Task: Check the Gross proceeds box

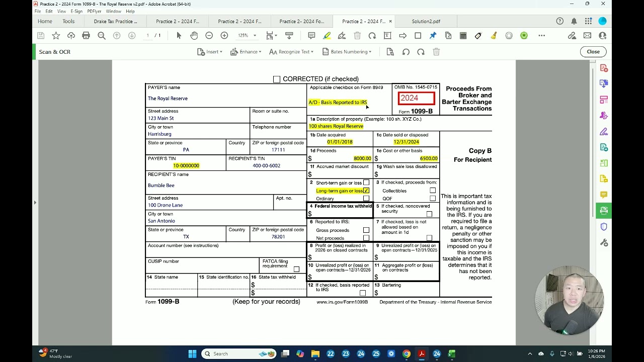Action: pos(366,230)
